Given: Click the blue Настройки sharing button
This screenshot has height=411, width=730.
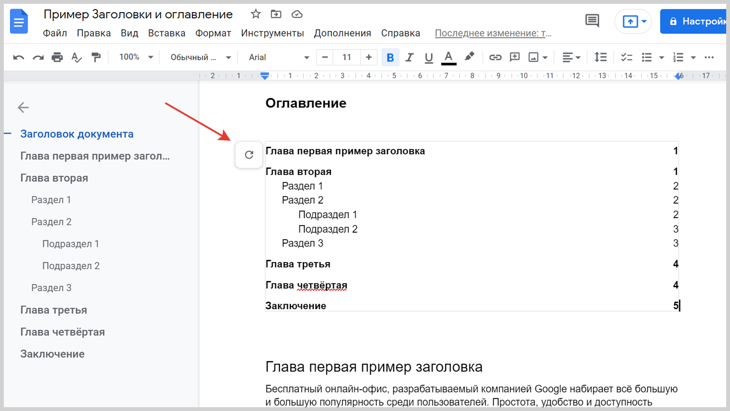Looking at the screenshot, I should point(695,21).
